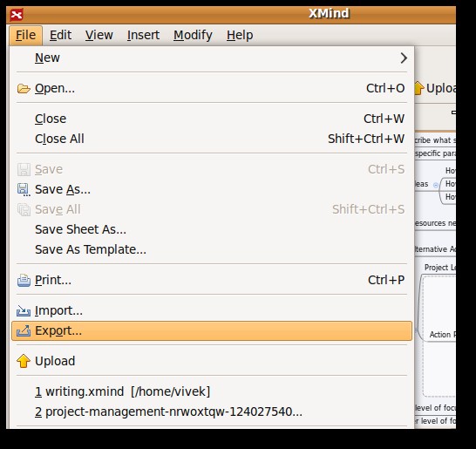Choose Save As... in File menu
The image size is (476, 449).
point(212,190)
